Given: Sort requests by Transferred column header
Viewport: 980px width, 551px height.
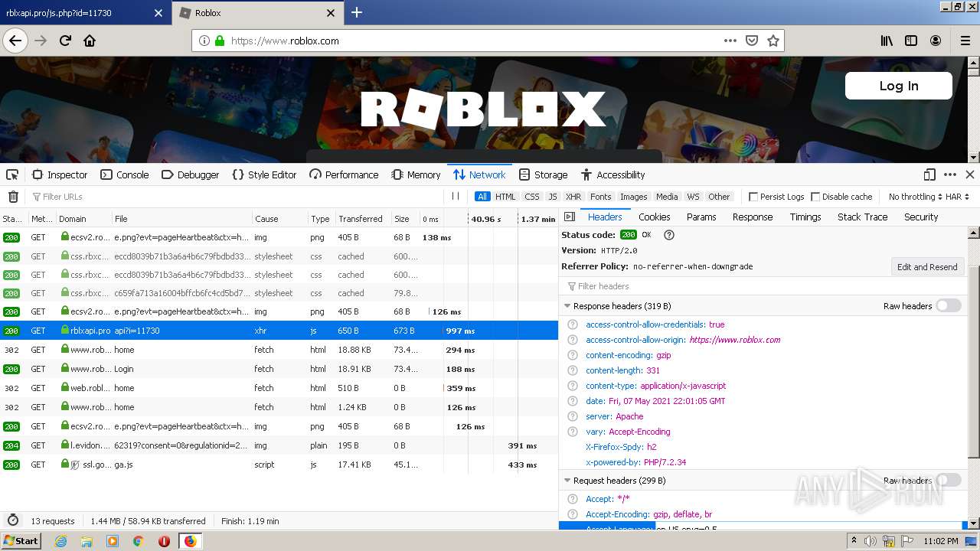Looking at the screenshot, I should pos(363,219).
